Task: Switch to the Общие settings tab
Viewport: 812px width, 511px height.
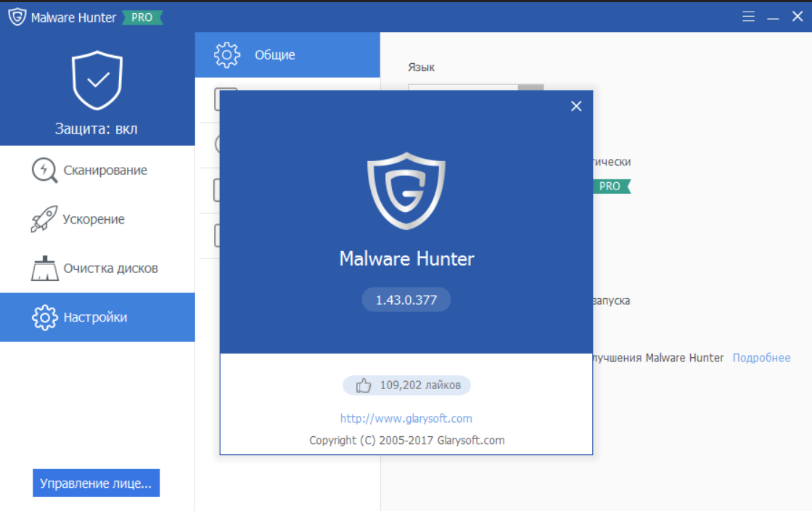Action: (x=287, y=55)
